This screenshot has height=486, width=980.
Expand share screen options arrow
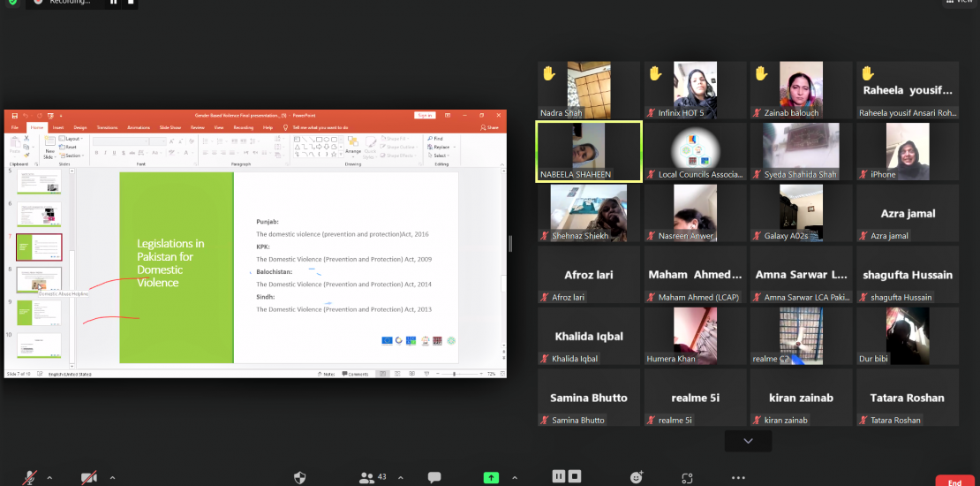515,478
